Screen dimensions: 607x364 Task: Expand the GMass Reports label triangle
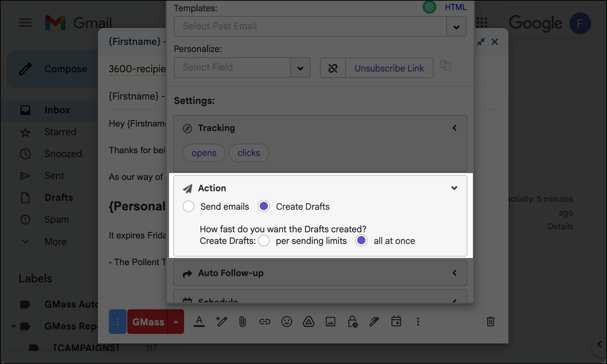pyautogui.click(x=13, y=326)
